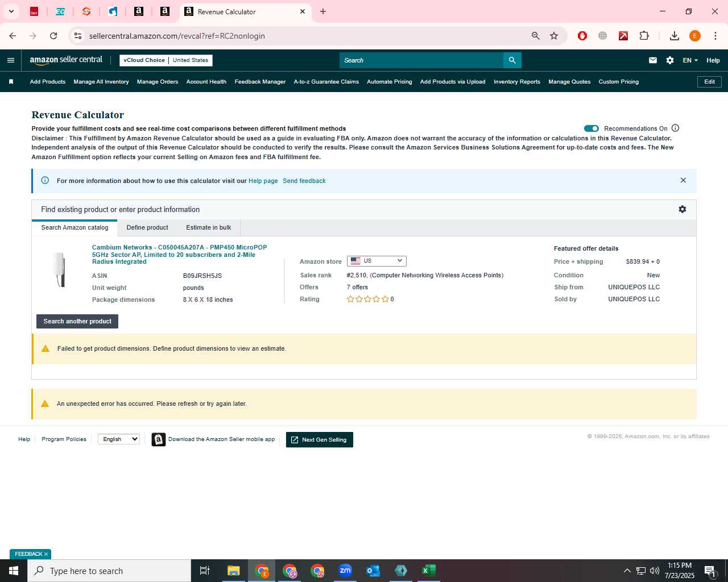Open the browser tab search dropdown
This screenshot has width=728, height=582.
point(11,11)
